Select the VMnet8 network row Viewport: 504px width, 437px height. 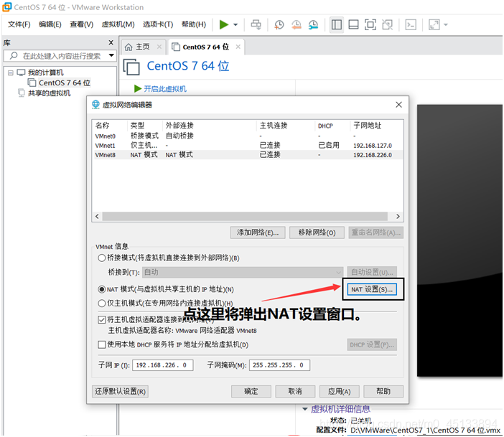pyautogui.click(x=248, y=154)
